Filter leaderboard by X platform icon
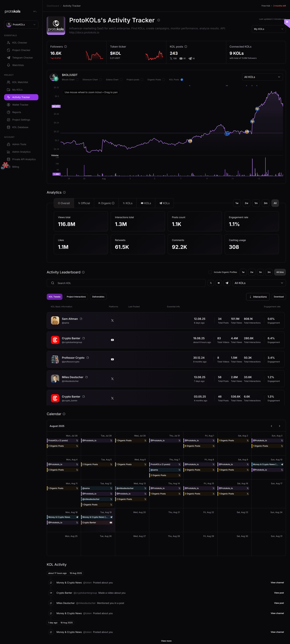This screenshot has height=644, width=290. (x=211, y=283)
